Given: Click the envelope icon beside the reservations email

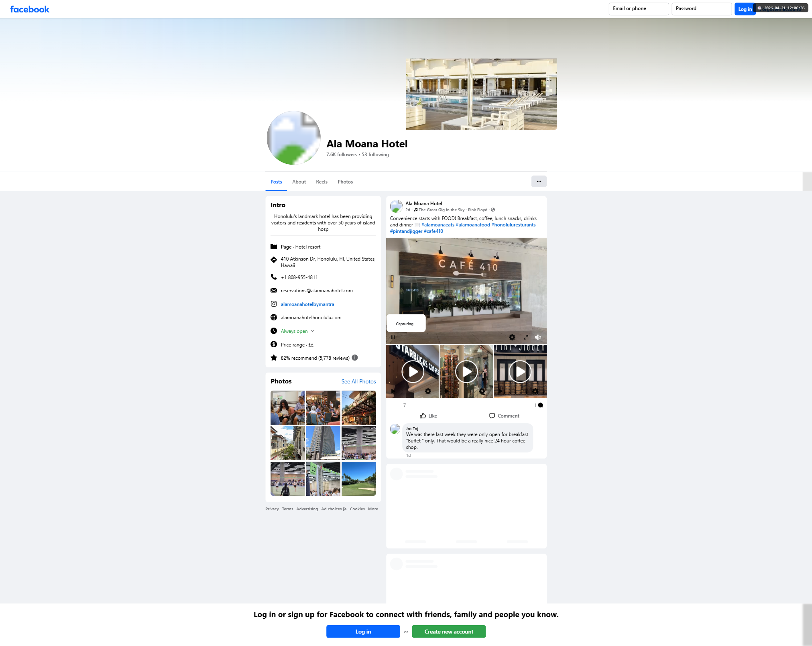Looking at the screenshot, I should tap(274, 290).
